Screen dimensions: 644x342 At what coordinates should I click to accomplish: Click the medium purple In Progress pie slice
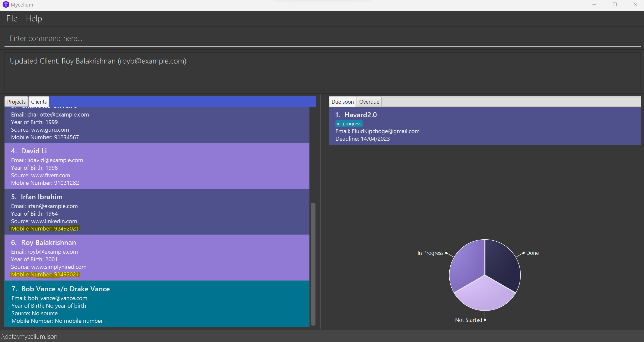pyautogui.click(x=467, y=265)
